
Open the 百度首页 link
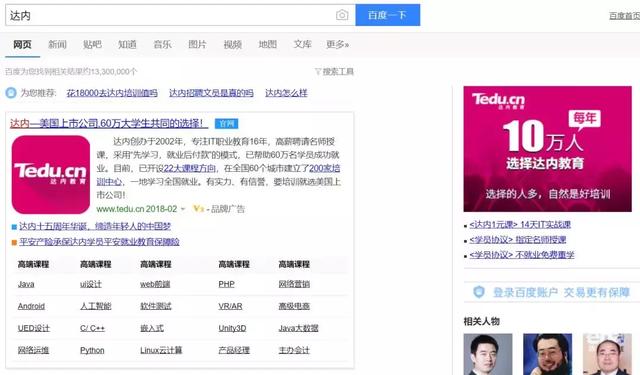tap(624, 16)
